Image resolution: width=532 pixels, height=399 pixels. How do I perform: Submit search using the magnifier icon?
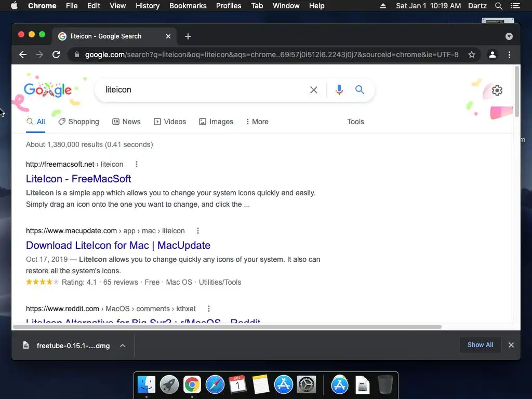[x=360, y=90]
